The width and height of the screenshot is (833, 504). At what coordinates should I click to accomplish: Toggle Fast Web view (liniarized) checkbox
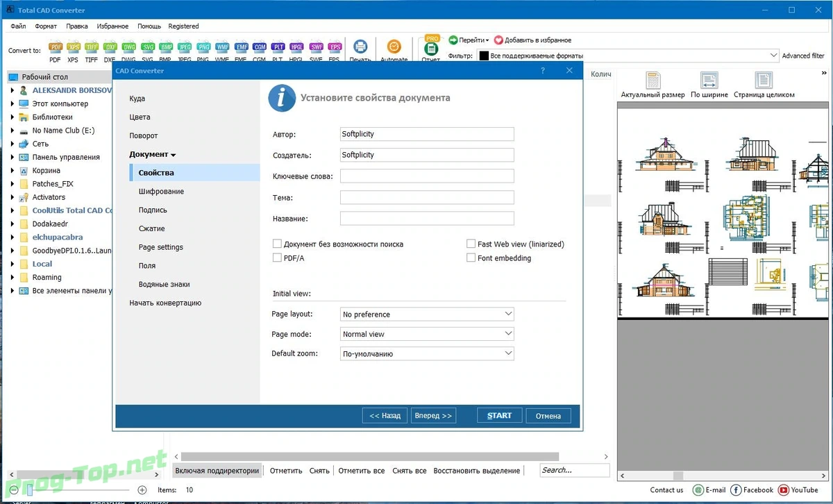(471, 244)
